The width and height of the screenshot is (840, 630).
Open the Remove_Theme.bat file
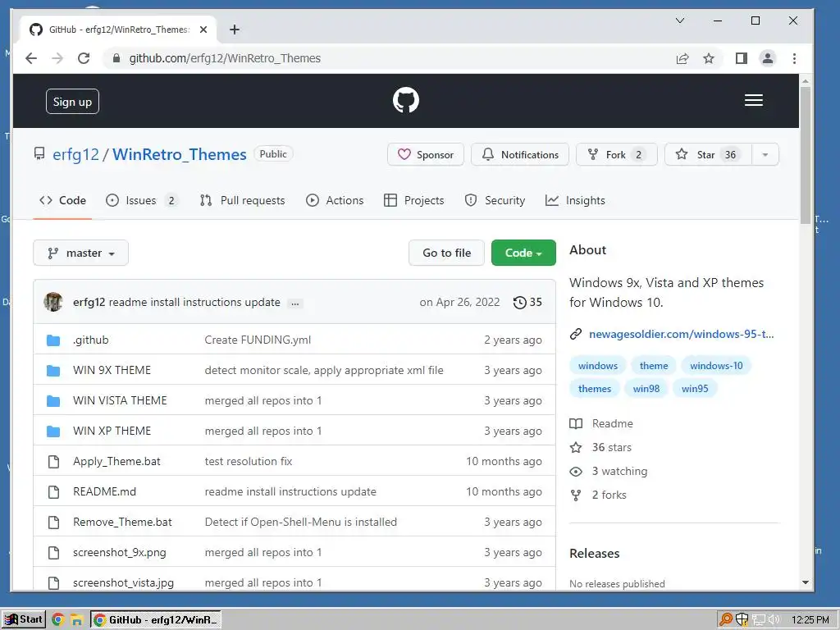[x=123, y=523]
